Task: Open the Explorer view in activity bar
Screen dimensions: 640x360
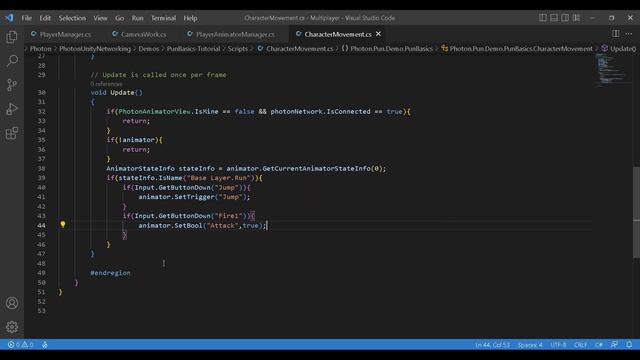Action: point(12,37)
